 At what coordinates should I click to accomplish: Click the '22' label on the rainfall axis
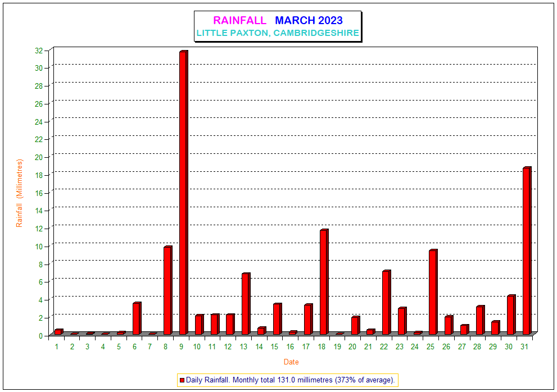pos(39,139)
